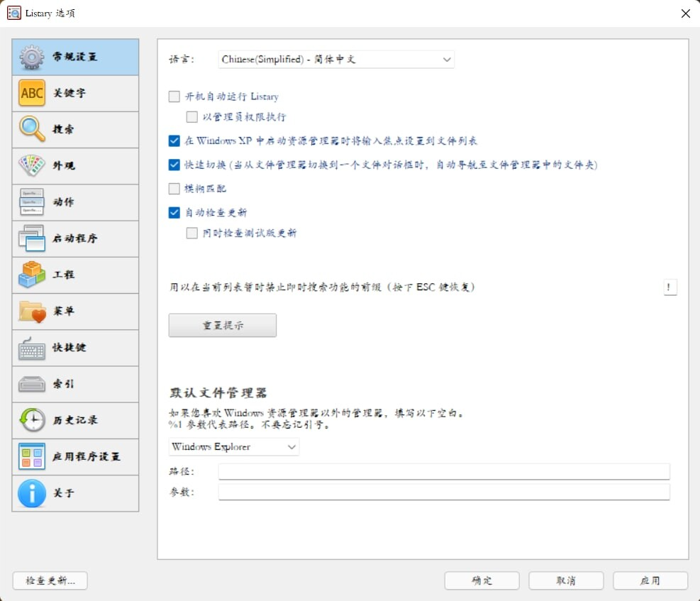Confirm with the 确定 button
The image size is (700, 601).
[x=482, y=580]
